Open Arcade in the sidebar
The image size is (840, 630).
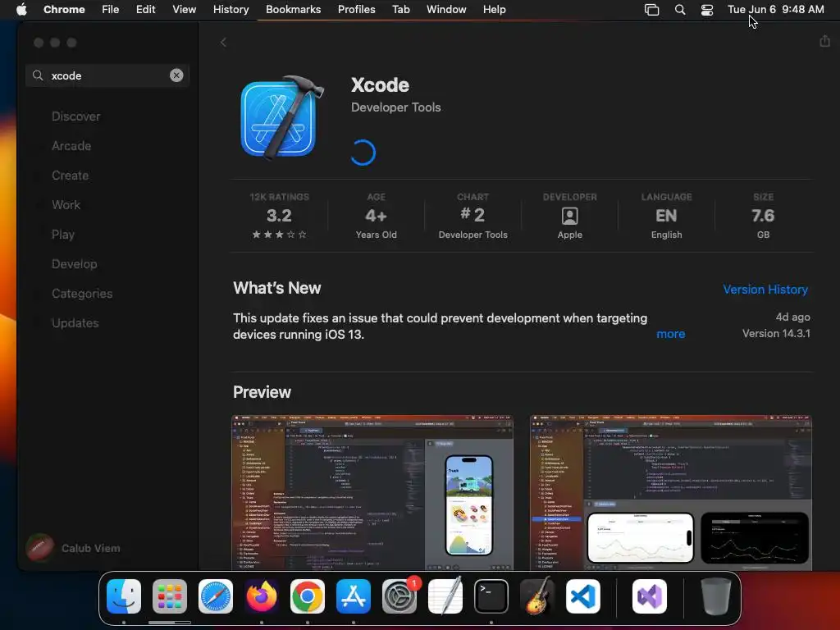point(71,146)
